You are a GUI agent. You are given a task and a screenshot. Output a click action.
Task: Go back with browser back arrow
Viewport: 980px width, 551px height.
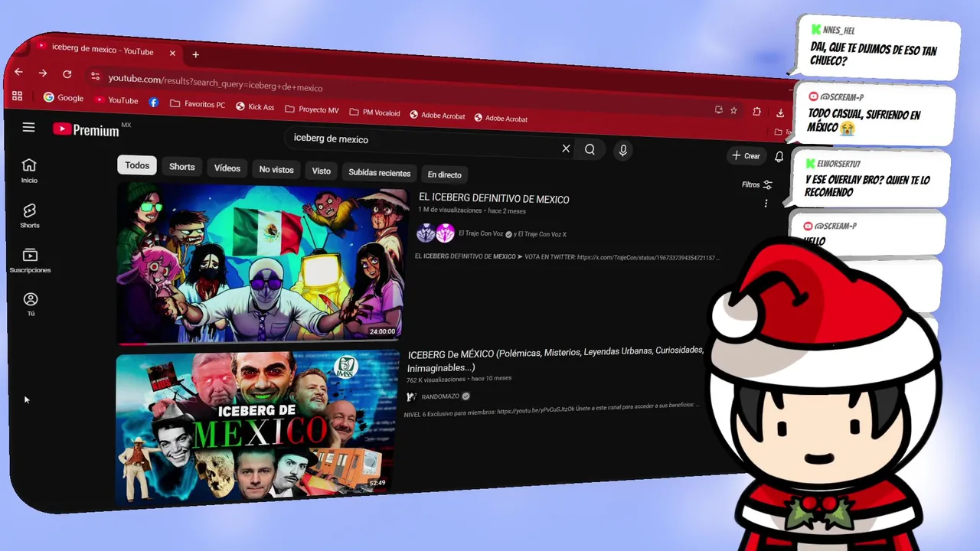[18, 72]
